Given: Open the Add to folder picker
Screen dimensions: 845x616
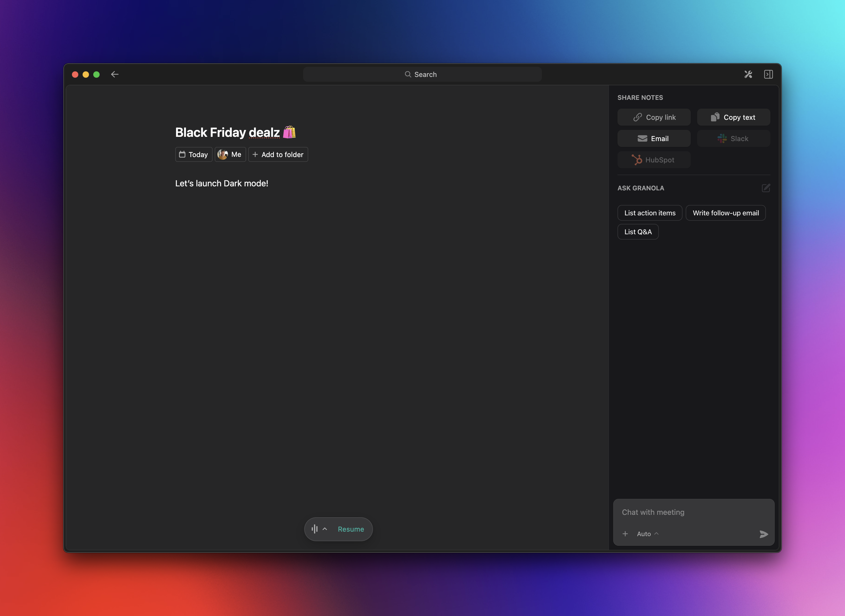Looking at the screenshot, I should click(x=278, y=154).
